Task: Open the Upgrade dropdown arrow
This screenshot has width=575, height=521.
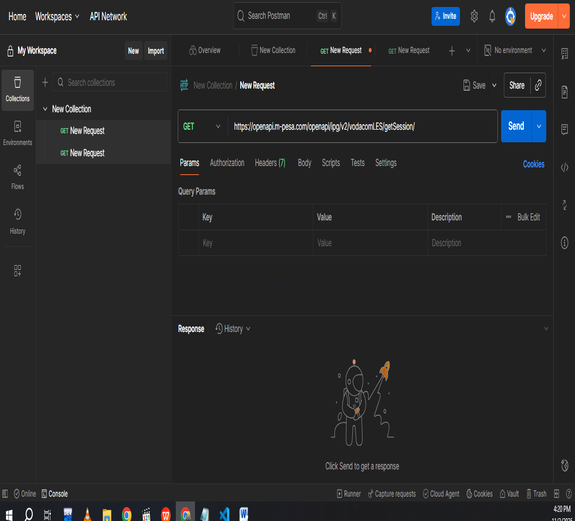Action: [564, 16]
